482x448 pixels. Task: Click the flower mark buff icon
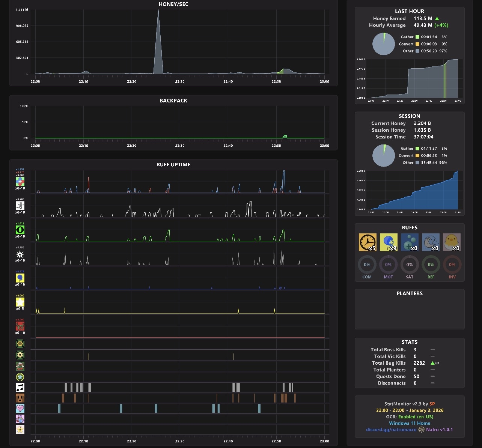pos(20,355)
